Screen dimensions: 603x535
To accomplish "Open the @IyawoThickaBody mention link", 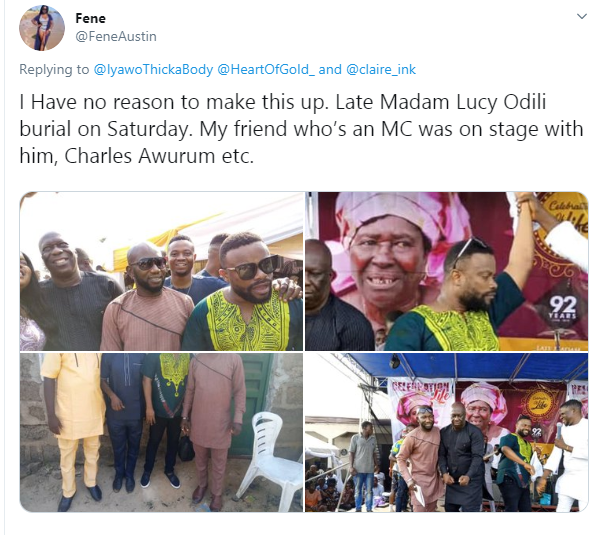I will click(153, 70).
